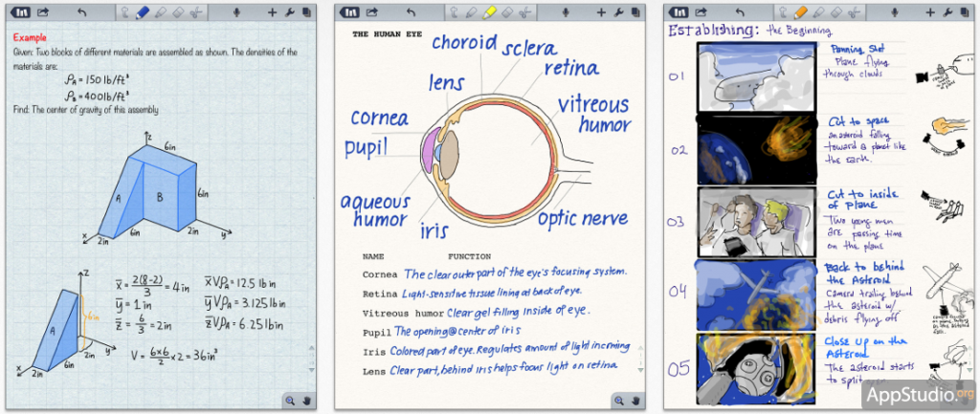Select the highlighter tool in the storyboard note
Image resolution: width=980 pixels, height=414 pixels.
(x=820, y=12)
